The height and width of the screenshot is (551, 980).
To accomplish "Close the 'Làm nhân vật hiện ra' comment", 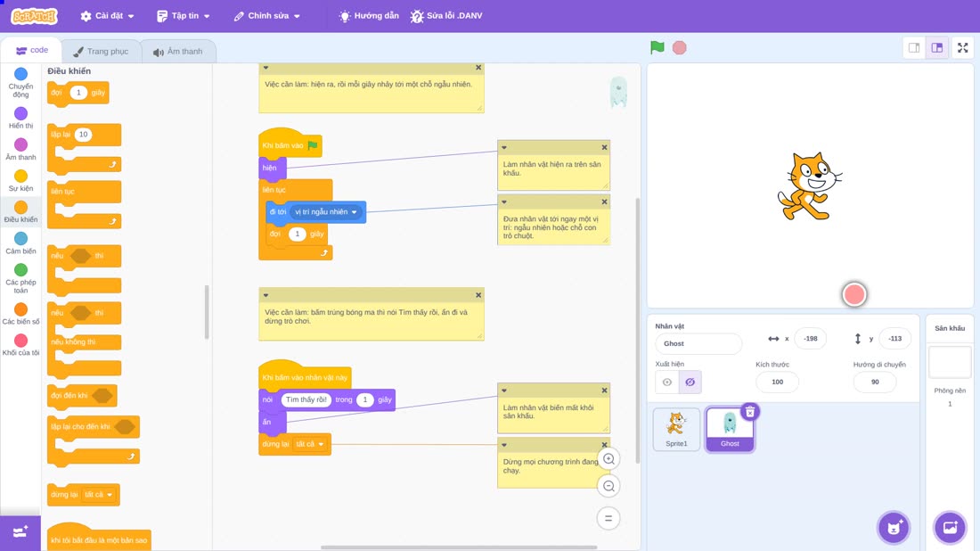I will point(604,148).
